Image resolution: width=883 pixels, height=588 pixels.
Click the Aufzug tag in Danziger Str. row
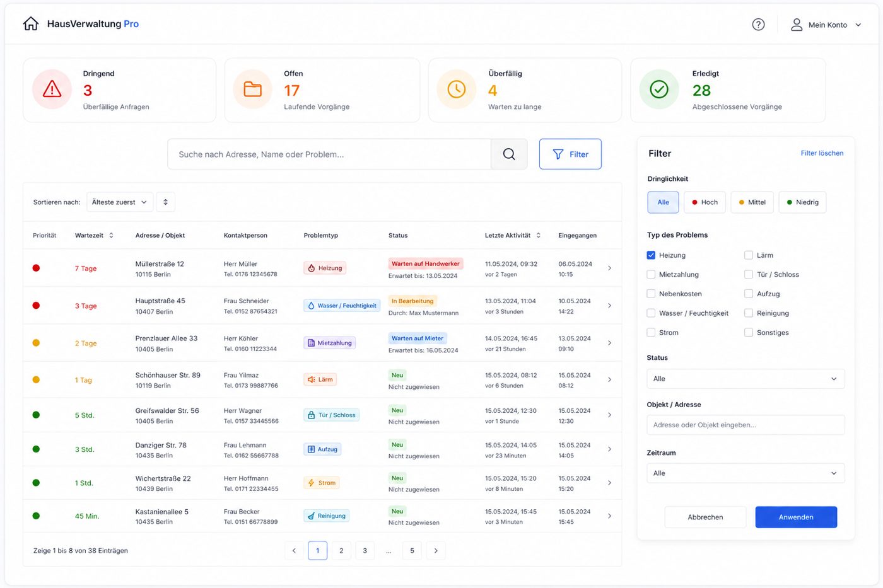coord(323,449)
